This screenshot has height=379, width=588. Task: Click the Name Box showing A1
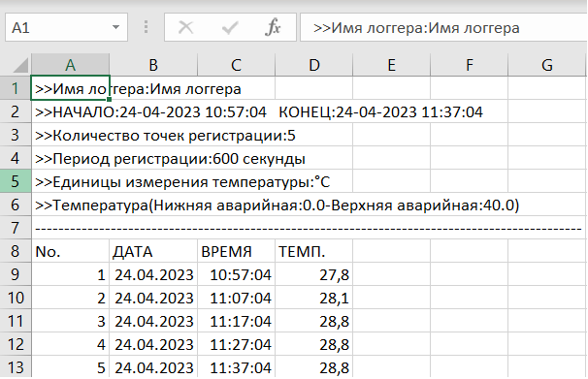66,27
